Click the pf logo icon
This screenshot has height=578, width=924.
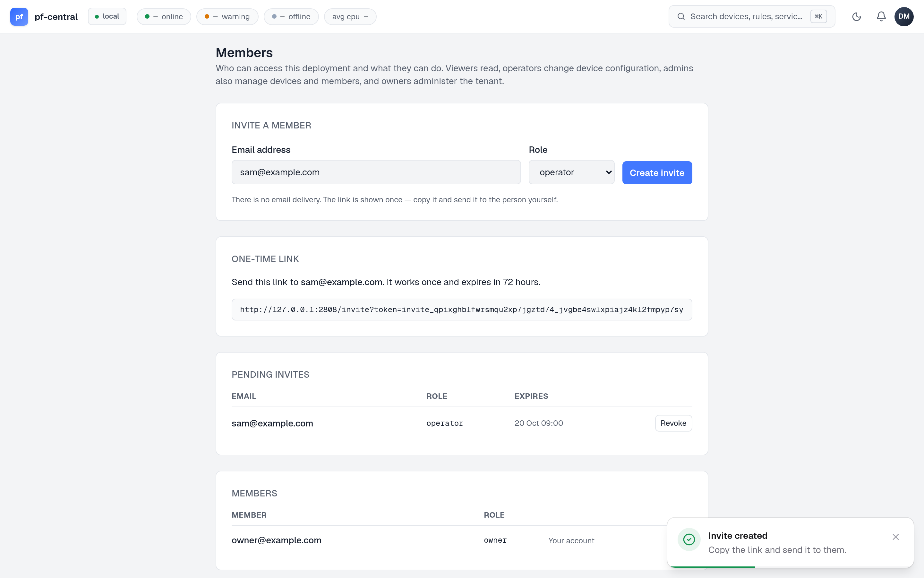pyautogui.click(x=19, y=16)
